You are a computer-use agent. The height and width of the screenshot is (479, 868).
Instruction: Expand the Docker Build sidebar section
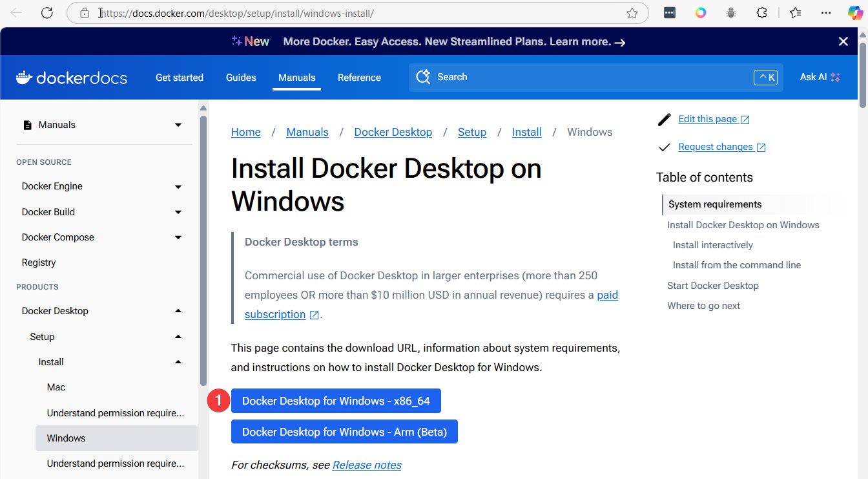coord(178,212)
